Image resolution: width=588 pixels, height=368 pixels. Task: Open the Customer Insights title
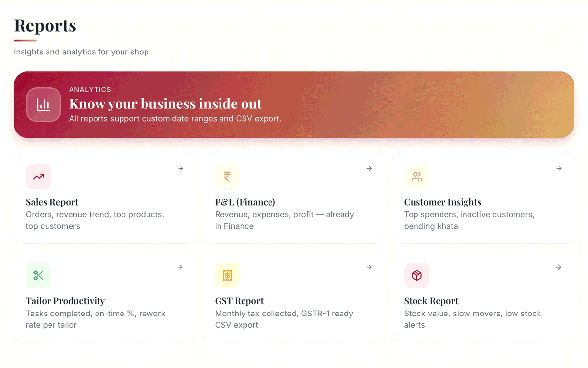click(442, 202)
